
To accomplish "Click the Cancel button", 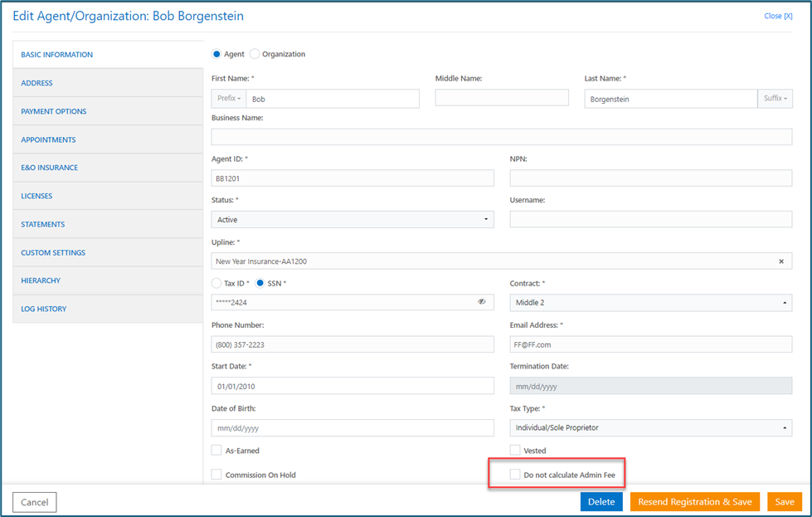I will [x=35, y=502].
